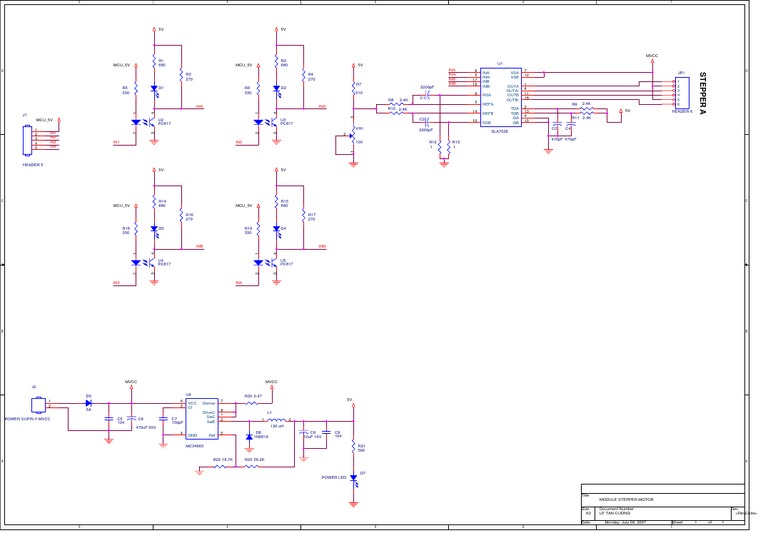Select the U4 PC817 optocoupler symbol
This screenshot has height=543, width=768.
point(145,263)
